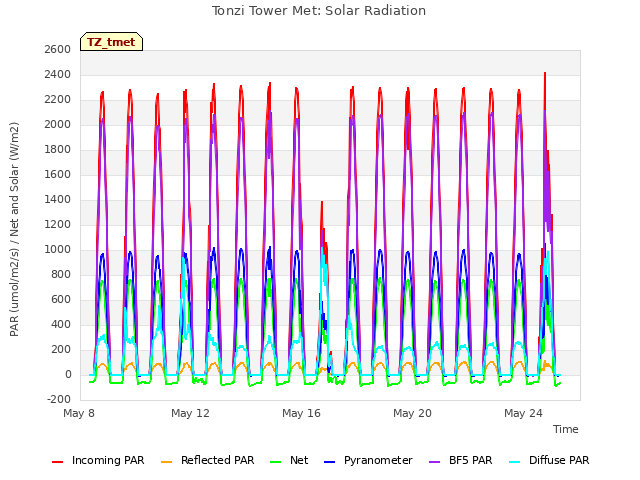The width and height of the screenshot is (640, 480).
Task: Click the May 16 x-axis label
Action: point(301,413)
